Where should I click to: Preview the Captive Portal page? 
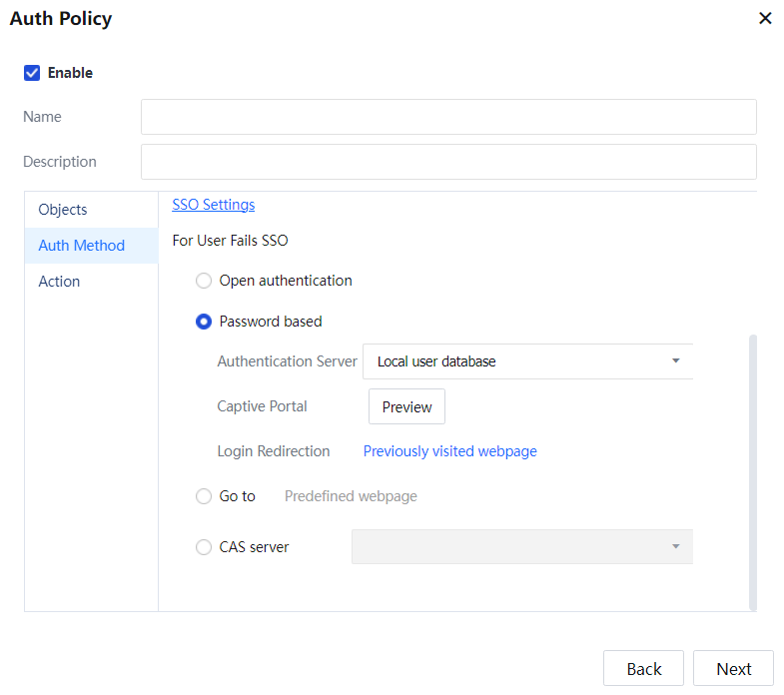406,407
